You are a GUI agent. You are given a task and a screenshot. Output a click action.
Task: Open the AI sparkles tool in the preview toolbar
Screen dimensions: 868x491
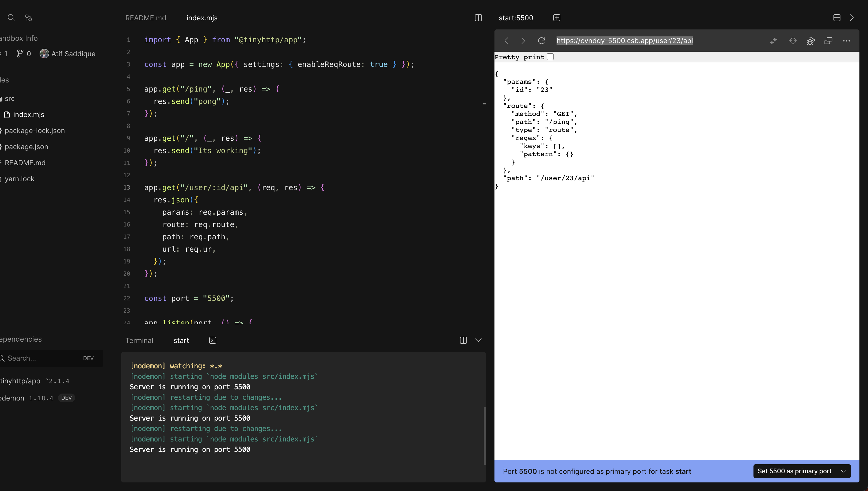(x=773, y=40)
